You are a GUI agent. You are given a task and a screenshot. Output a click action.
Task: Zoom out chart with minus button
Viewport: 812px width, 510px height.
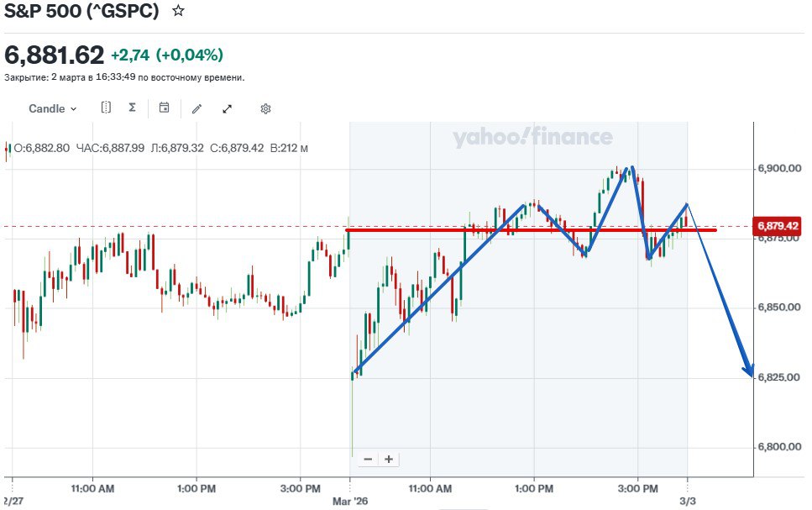tap(368, 459)
